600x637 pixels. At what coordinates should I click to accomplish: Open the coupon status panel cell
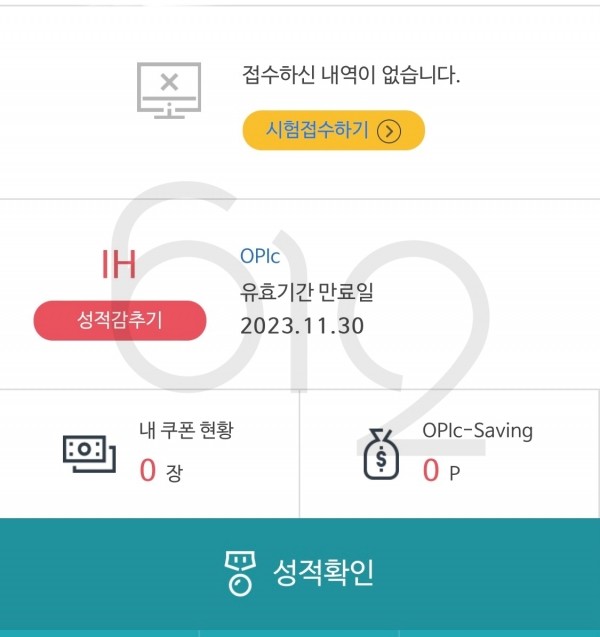coord(149,453)
